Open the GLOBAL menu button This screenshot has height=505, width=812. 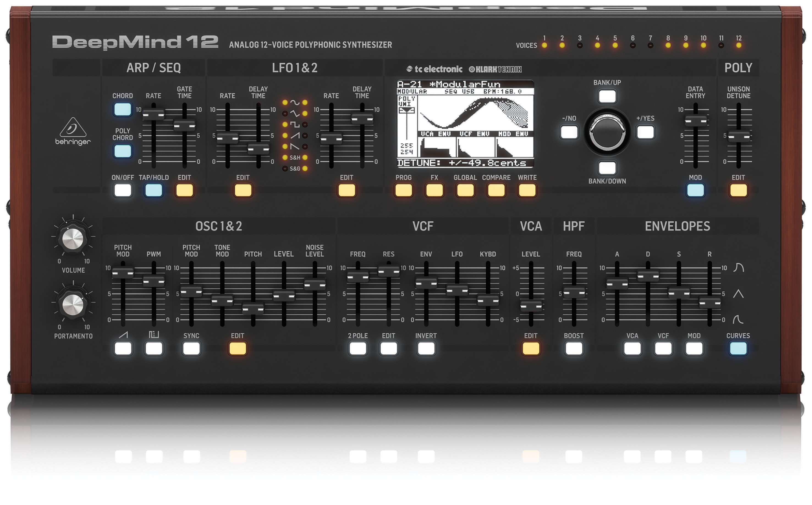coord(465,190)
